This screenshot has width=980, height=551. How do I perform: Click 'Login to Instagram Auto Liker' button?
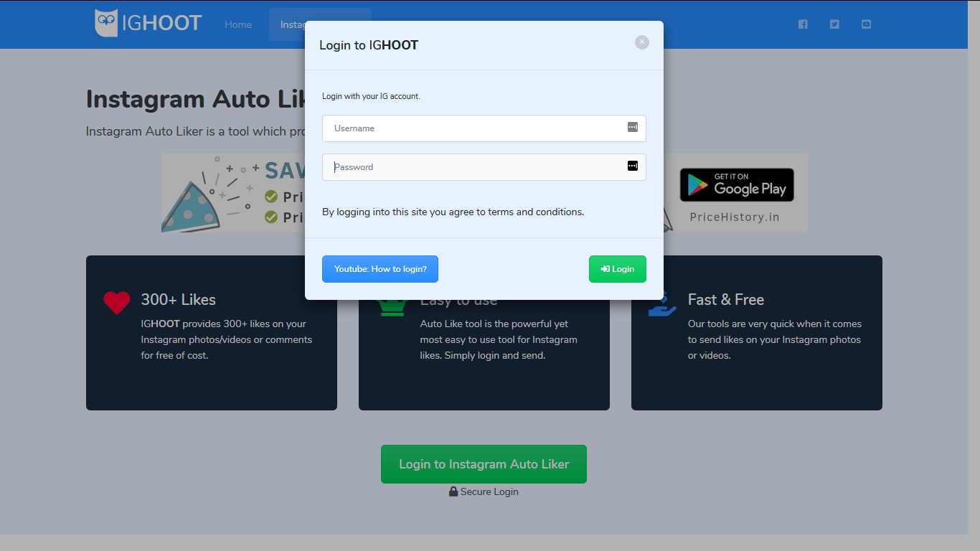(484, 464)
